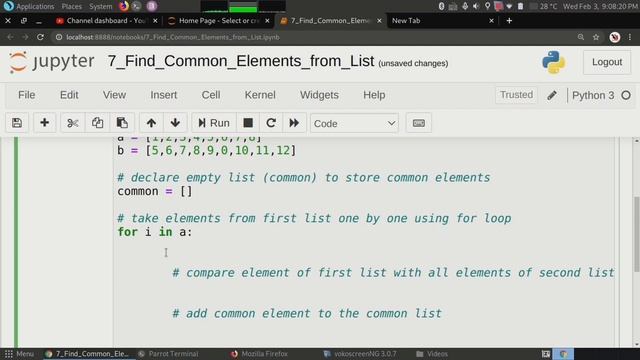Click on the 'for i in a:' code line
This screenshot has width=640, height=360.
[154, 232]
